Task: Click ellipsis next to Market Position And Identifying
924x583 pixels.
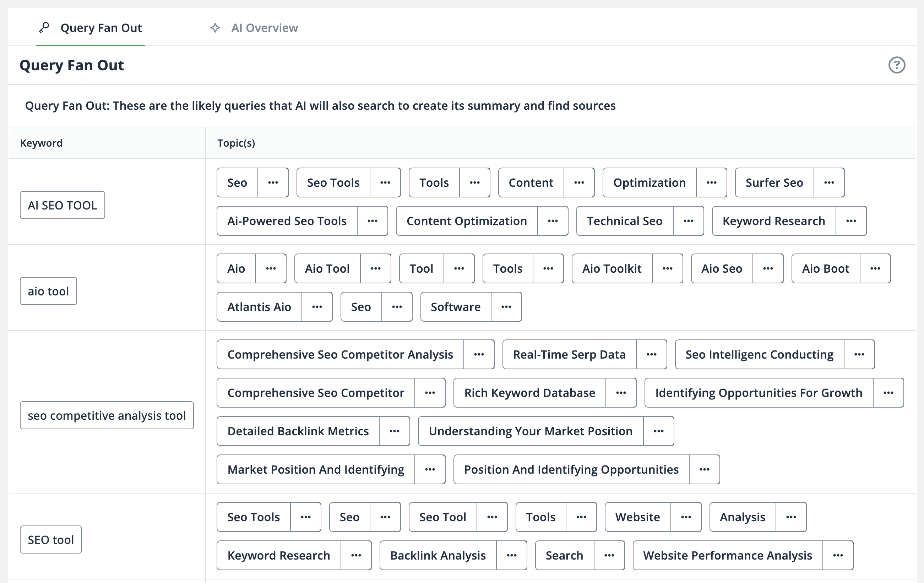Action: click(x=430, y=469)
